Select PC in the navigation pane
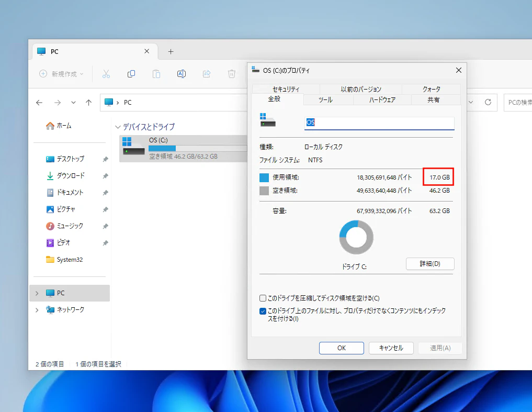This screenshot has height=412, width=532. click(70, 293)
